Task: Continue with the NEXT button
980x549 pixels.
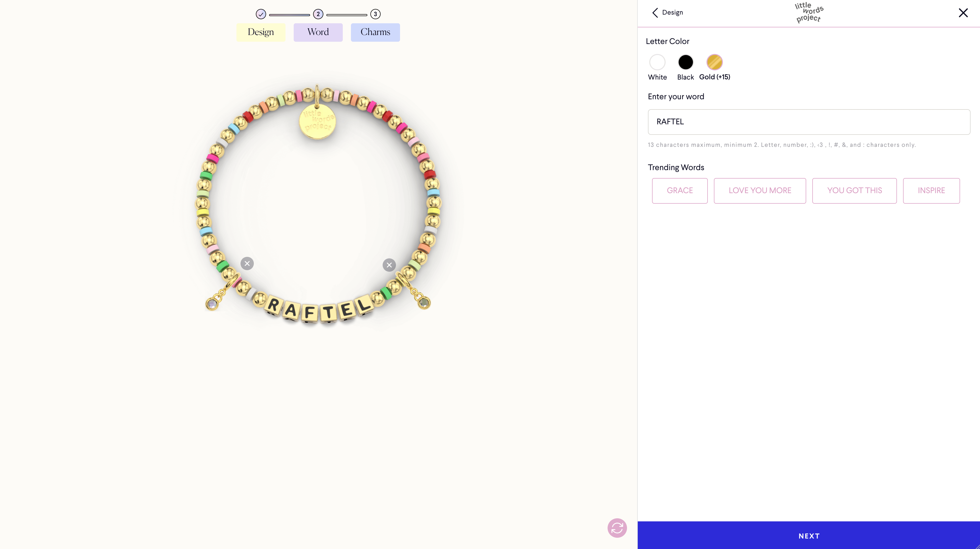Action: (809, 535)
